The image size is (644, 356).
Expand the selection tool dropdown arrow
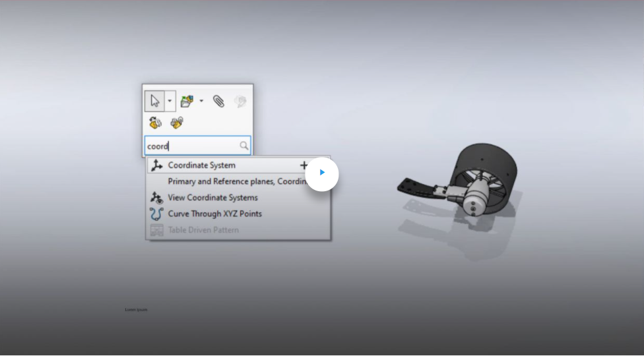click(170, 102)
